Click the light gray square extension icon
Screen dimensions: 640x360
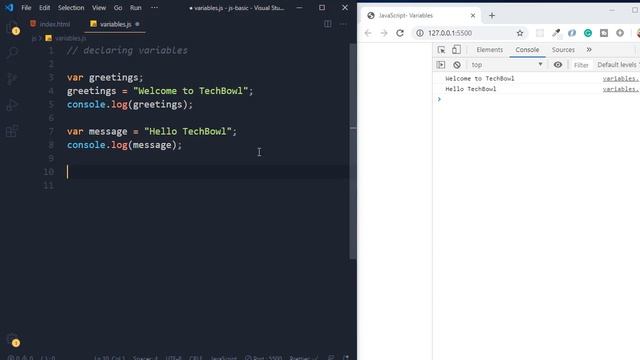coord(540,33)
